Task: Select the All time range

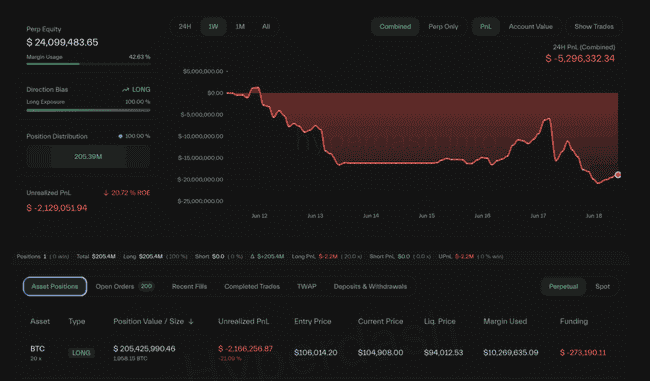Action: pyautogui.click(x=266, y=27)
